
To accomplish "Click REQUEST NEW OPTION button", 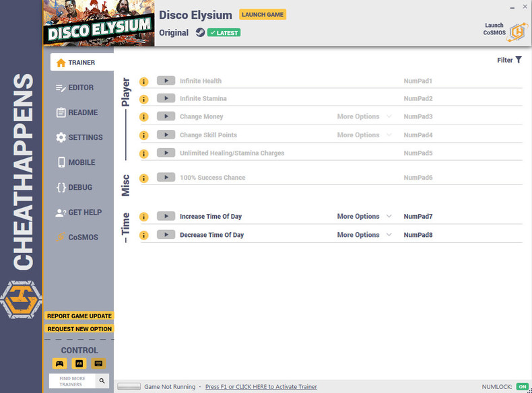I will [79, 329].
